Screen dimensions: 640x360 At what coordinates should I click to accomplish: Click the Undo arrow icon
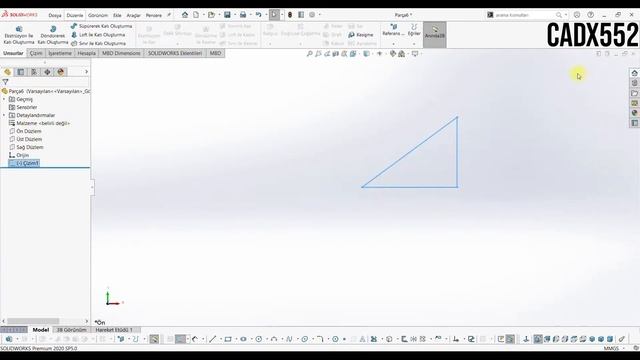point(258,15)
